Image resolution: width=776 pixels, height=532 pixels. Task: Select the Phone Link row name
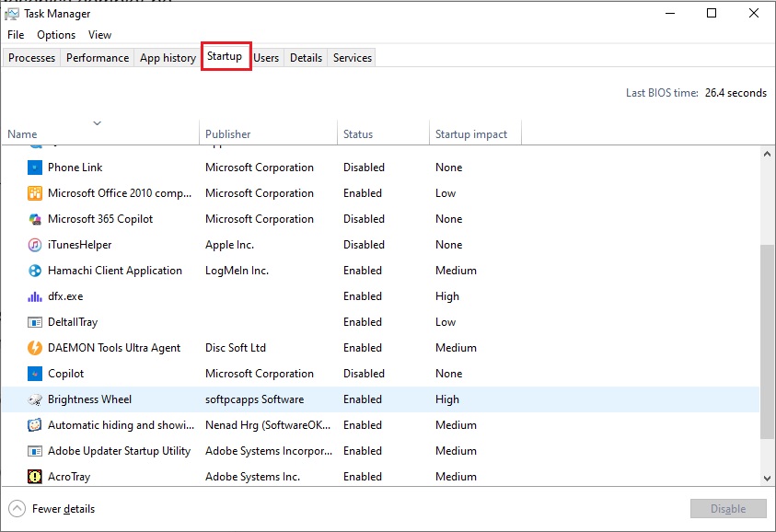[75, 168]
